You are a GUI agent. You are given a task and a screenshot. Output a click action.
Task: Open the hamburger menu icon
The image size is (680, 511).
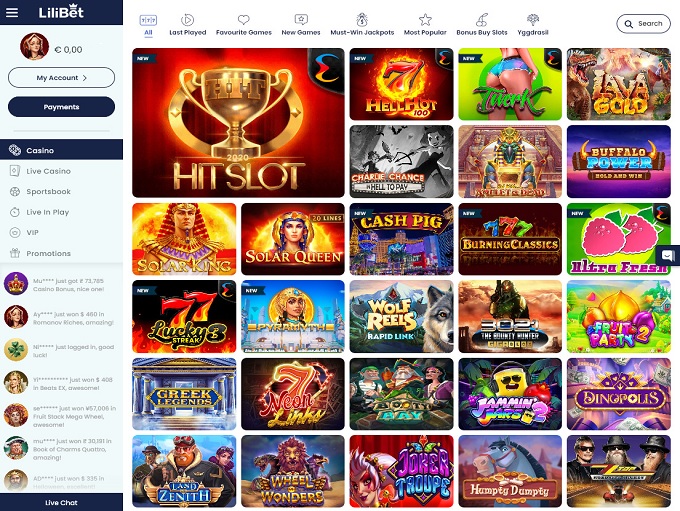[x=13, y=13]
